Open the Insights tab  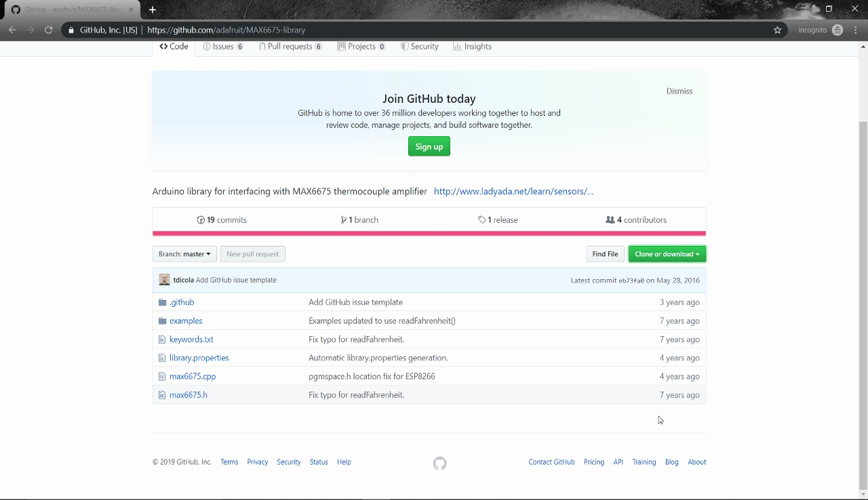(x=472, y=47)
